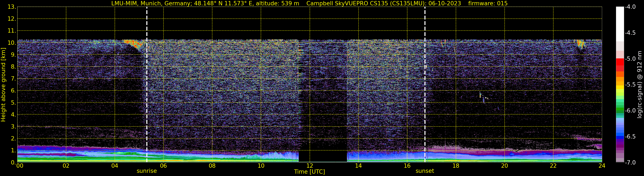
Task: Click the y-axis tick label '12.'
Action: tap(12, 19)
